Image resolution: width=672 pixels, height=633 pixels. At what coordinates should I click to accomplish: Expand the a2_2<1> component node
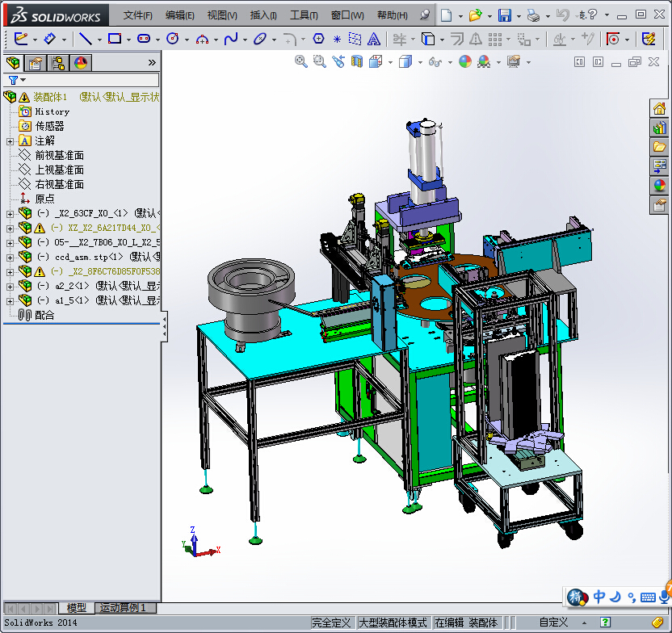click(x=10, y=287)
